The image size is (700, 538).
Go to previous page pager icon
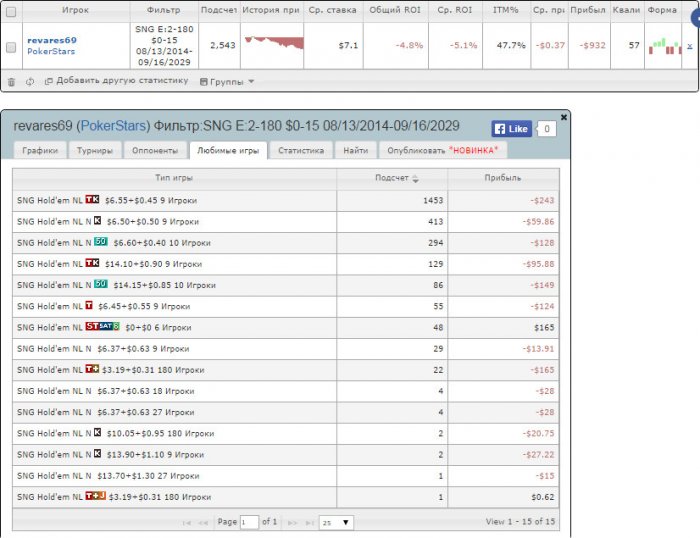[x=203, y=522]
